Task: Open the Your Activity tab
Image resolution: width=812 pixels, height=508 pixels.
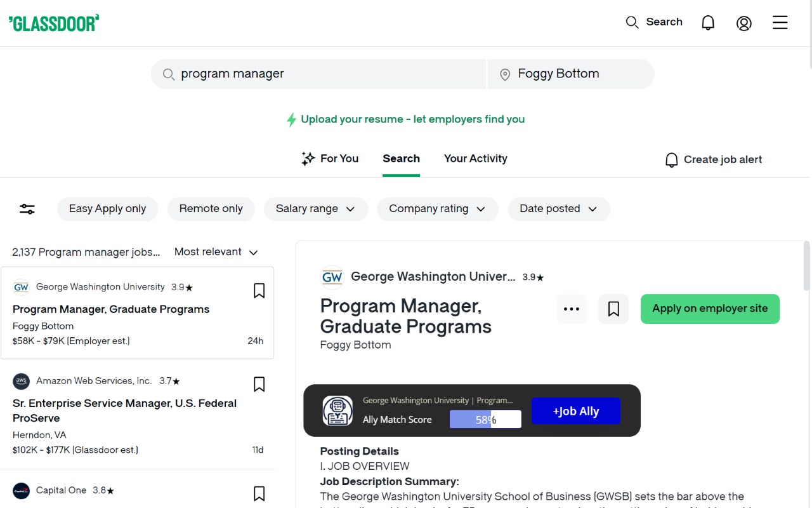Action: [475, 159]
